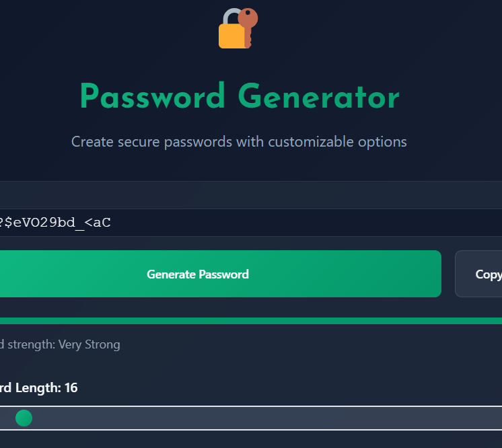Click the orange key in the logo

tap(248, 24)
